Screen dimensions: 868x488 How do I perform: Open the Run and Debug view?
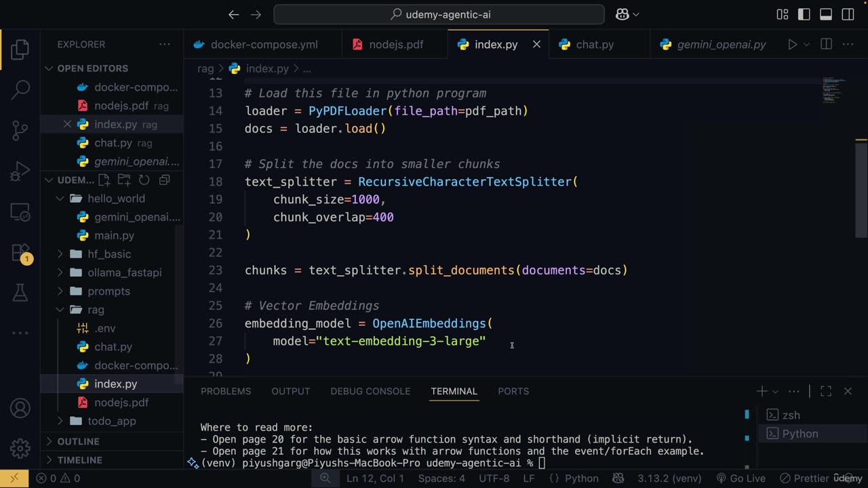(x=20, y=171)
